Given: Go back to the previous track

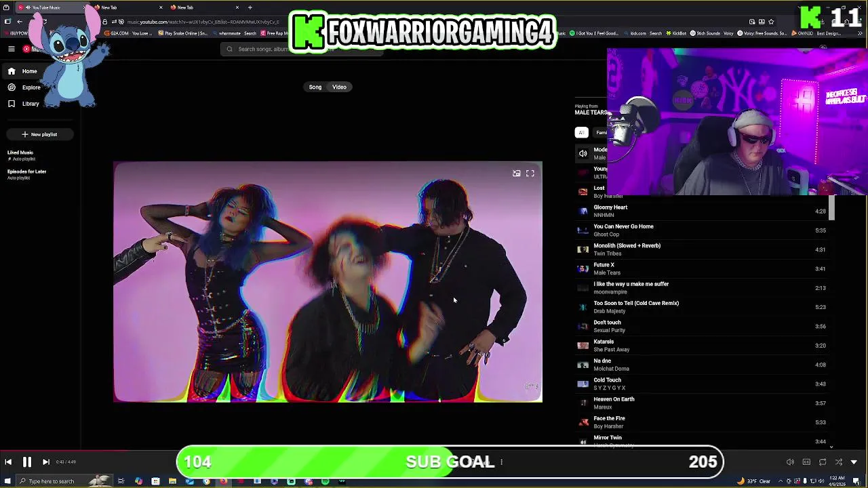Looking at the screenshot, I should pyautogui.click(x=8, y=462).
